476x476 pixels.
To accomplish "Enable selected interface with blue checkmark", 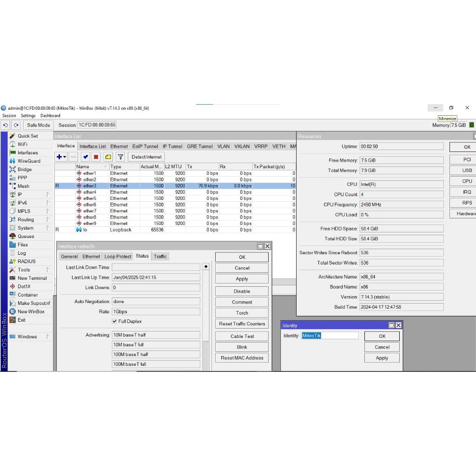I will 86,157.
